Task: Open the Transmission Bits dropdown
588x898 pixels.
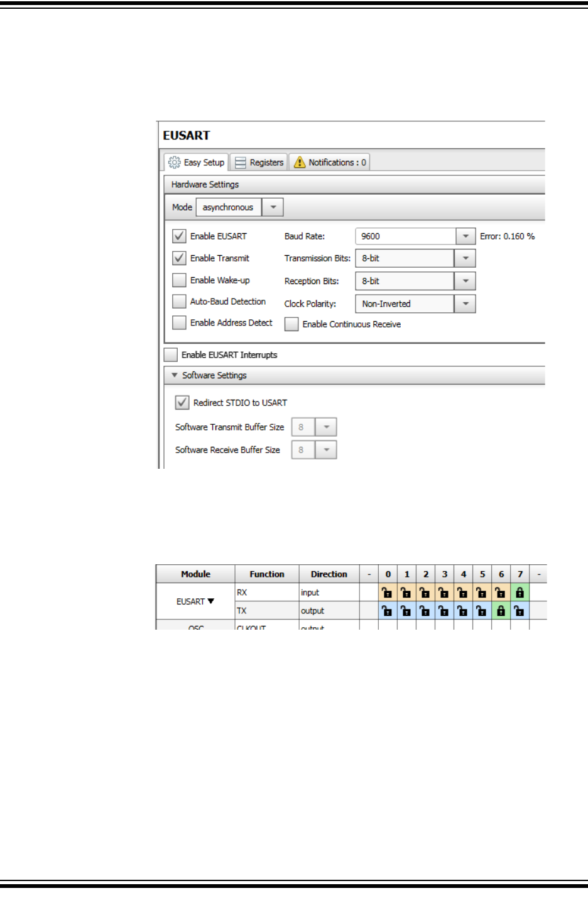Action: click(x=465, y=258)
